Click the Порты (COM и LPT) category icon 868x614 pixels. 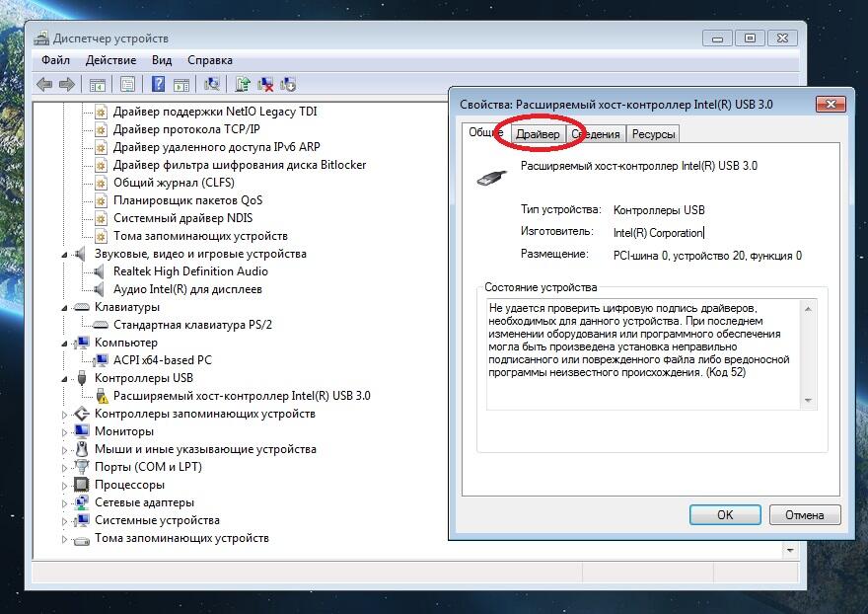tap(81, 467)
